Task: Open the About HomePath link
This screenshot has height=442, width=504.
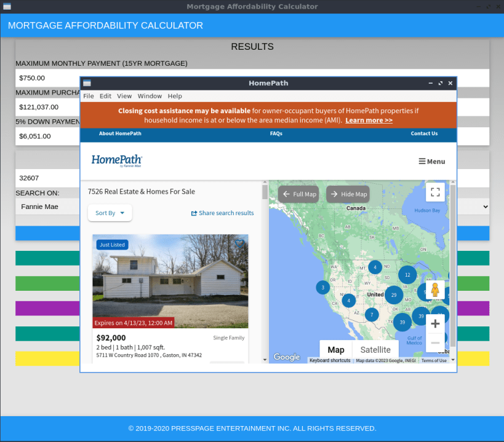Action: (x=120, y=133)
